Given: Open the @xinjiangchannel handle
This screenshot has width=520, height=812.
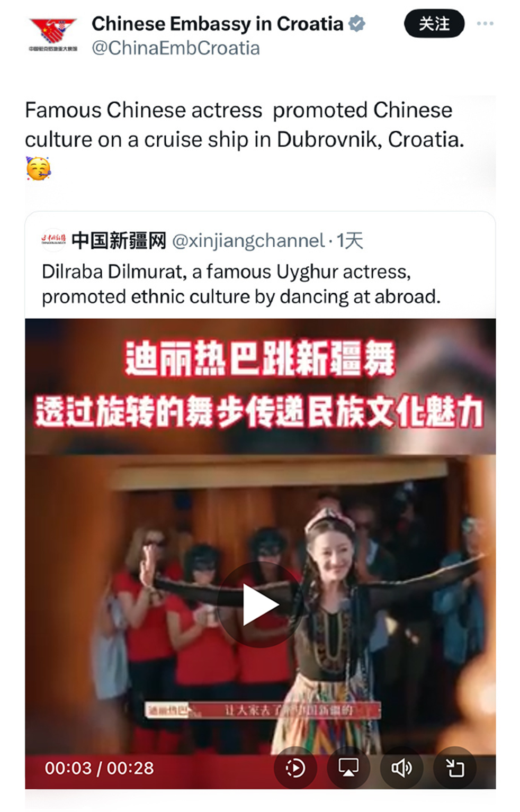Looking at the screenshot, I should tap(248, 241).
